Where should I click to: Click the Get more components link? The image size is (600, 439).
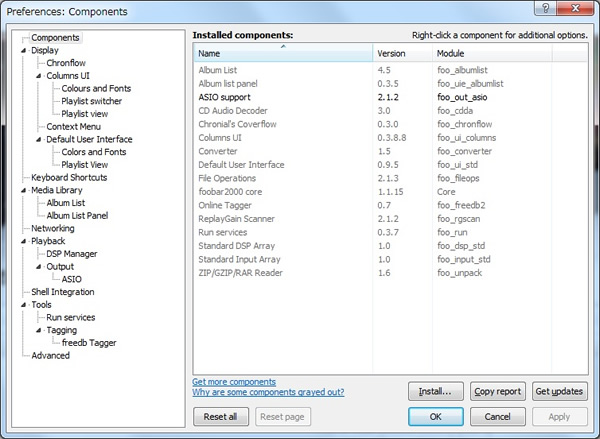pyautogui.click(x=234, y=382)
